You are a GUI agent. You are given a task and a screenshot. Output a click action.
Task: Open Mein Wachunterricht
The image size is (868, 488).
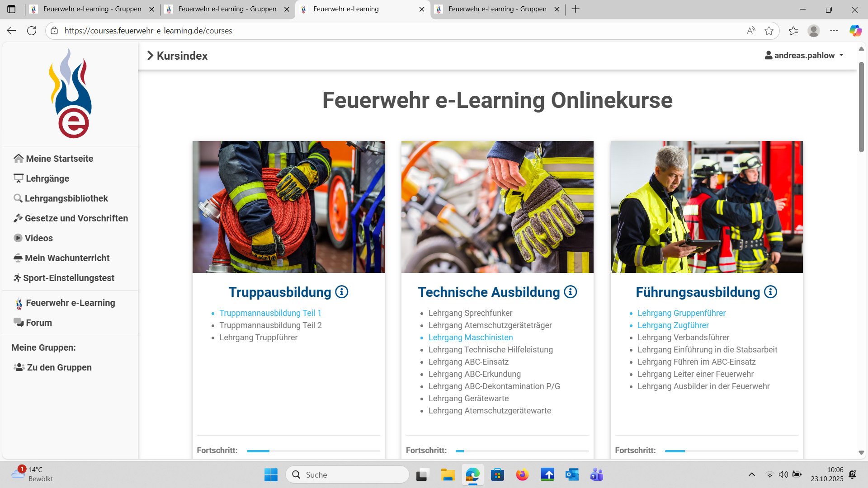pyautogui.click(x=67, y=258)
